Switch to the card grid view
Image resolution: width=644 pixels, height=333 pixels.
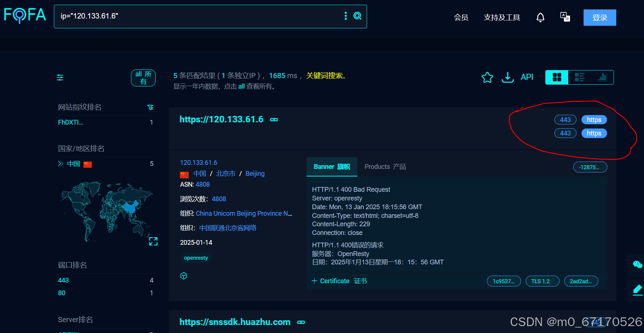[x=557, y=77]
